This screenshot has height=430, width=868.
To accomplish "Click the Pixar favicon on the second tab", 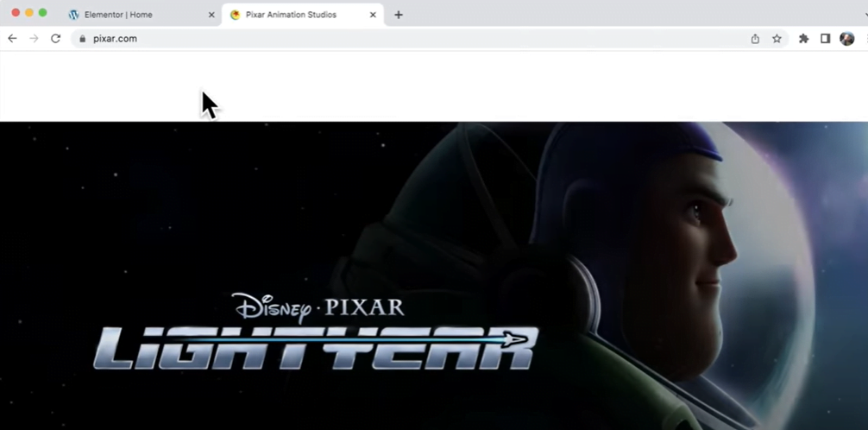I will click(235, 15).
